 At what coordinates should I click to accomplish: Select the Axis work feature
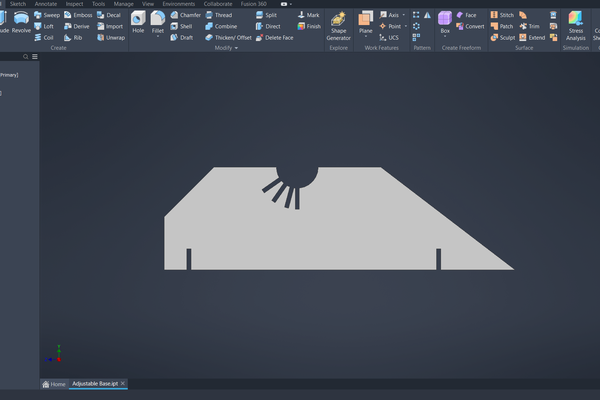tap(390, 15)
